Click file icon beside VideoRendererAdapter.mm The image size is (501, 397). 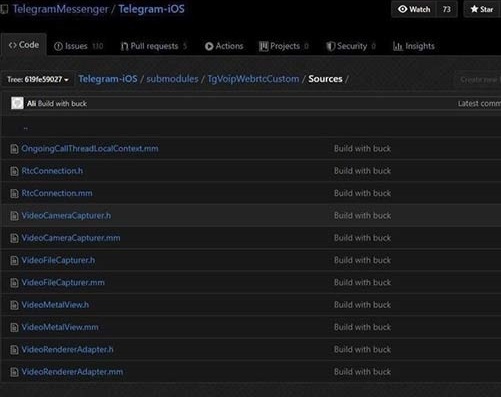[14, 372]
